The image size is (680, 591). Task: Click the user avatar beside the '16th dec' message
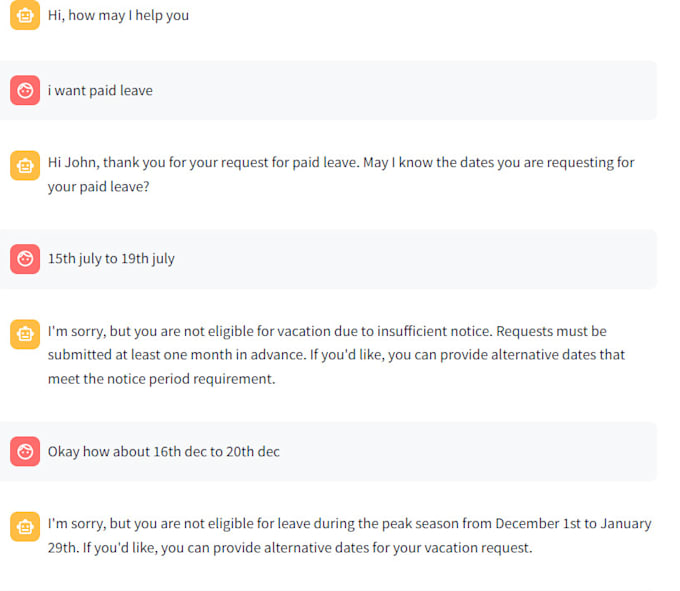pos(24,451)
